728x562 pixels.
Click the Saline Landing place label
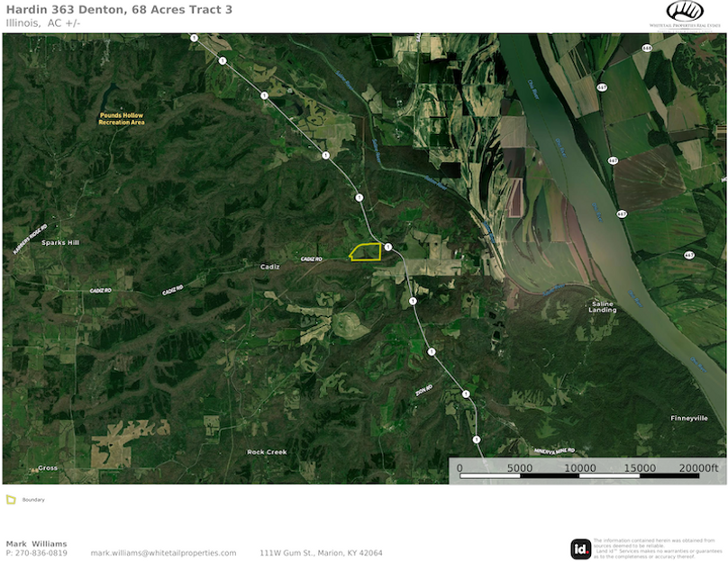[x=602, y=306]
